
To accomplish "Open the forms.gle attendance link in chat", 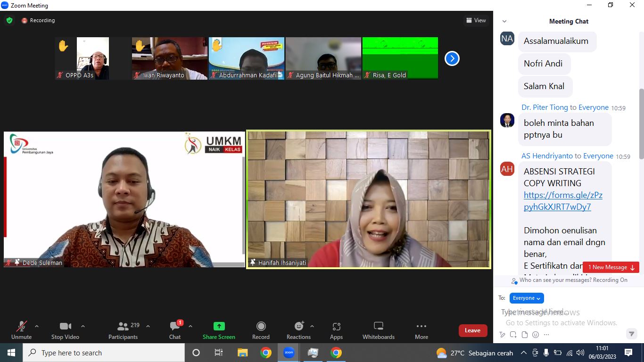I will (563, 201).
